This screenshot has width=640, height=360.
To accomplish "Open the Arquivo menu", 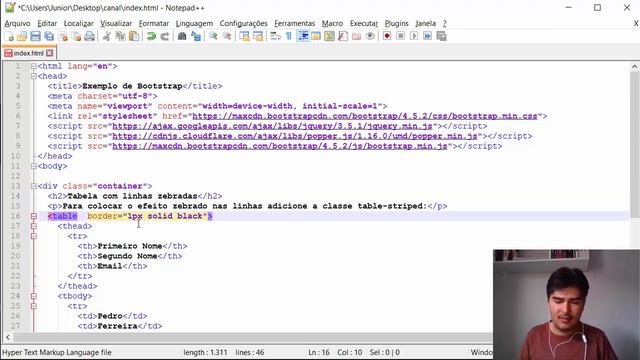I will click(x=18, y=24).
